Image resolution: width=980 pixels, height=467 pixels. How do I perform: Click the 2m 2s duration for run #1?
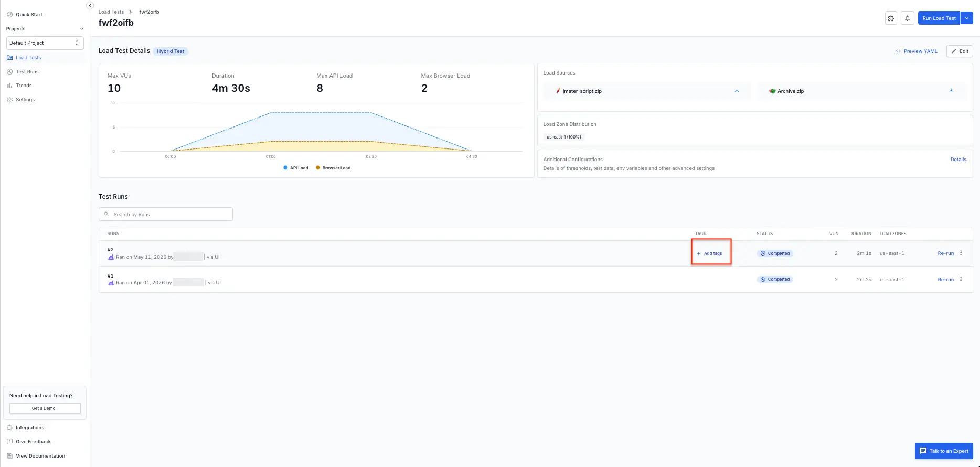pos(864,280)
